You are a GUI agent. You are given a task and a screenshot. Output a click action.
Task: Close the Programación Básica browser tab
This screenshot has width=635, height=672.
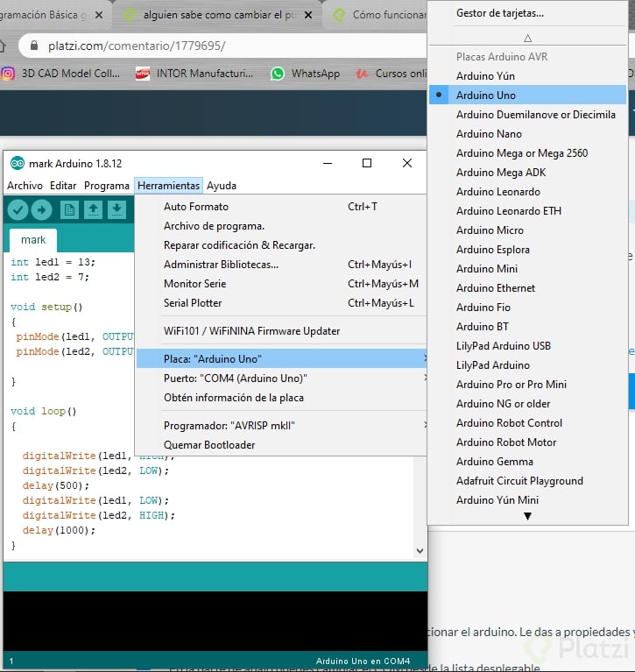(x=99, y=15)
